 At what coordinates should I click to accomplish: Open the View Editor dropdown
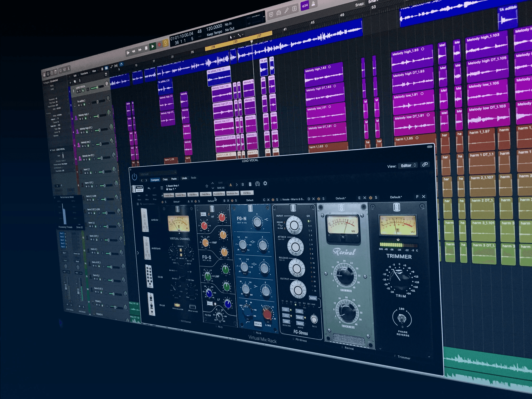[408, 166]
